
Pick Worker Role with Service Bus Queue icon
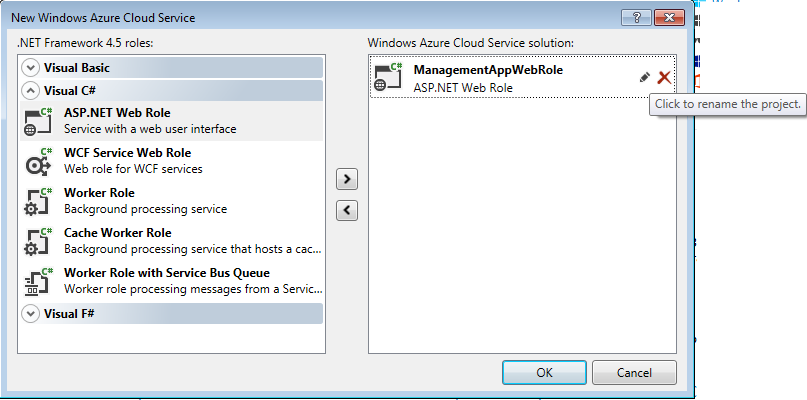pos(39,282)
